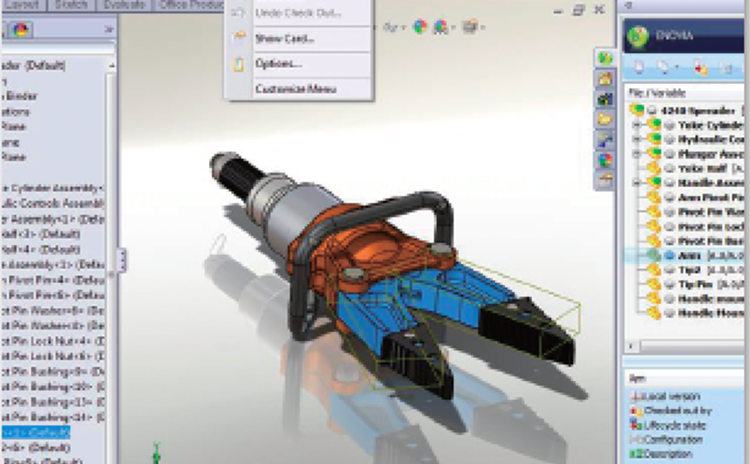Click the view settings monitor icon in view toolbar

pyautogui.click(x=469, y=27)
